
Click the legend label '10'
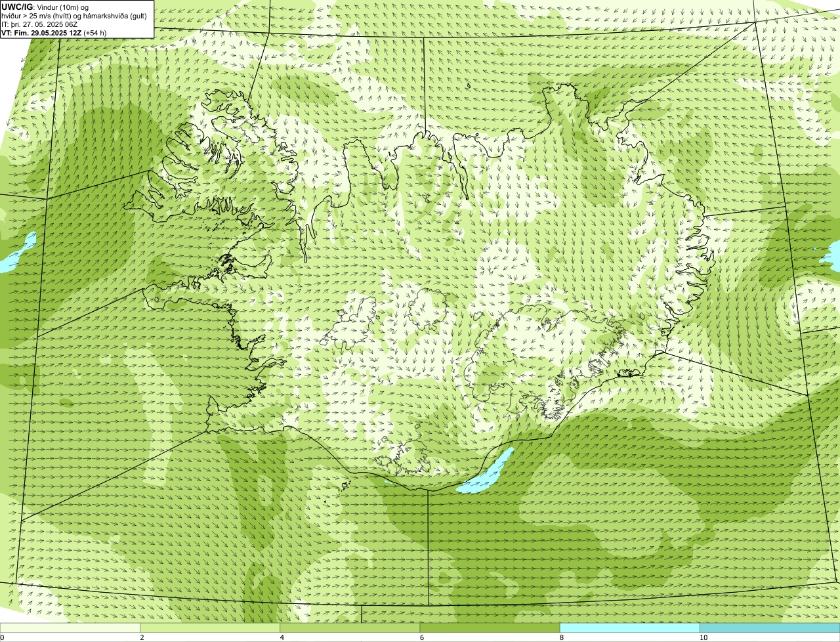pyautogui.click(x=703, y=637)
